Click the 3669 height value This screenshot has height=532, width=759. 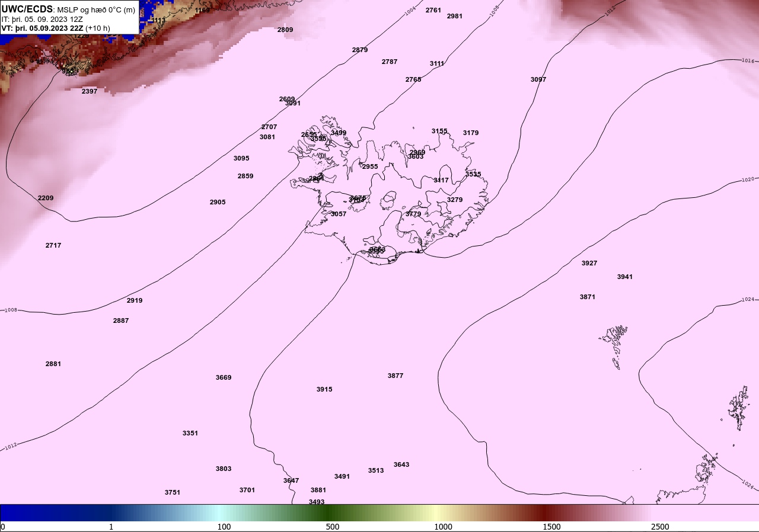tap(224, 377)
